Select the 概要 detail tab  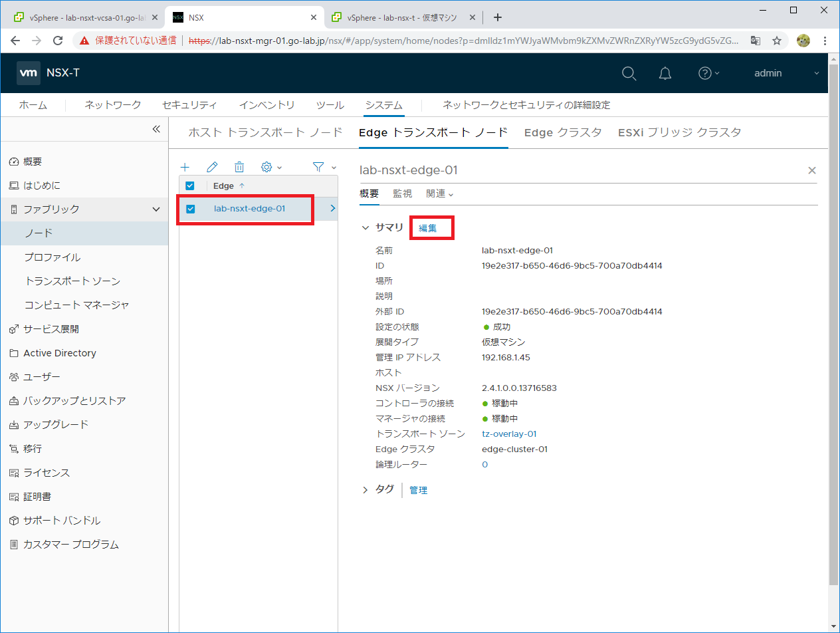[x=369, y=193]
